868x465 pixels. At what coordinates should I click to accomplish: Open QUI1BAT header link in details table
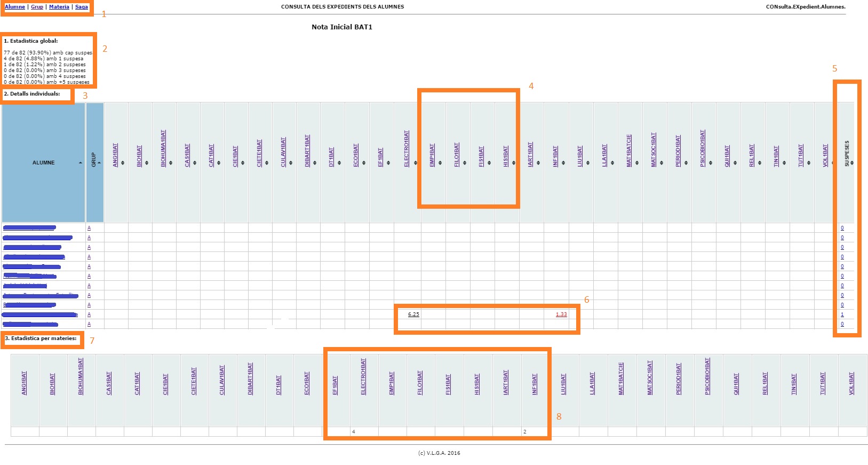(x=727, y=156)
